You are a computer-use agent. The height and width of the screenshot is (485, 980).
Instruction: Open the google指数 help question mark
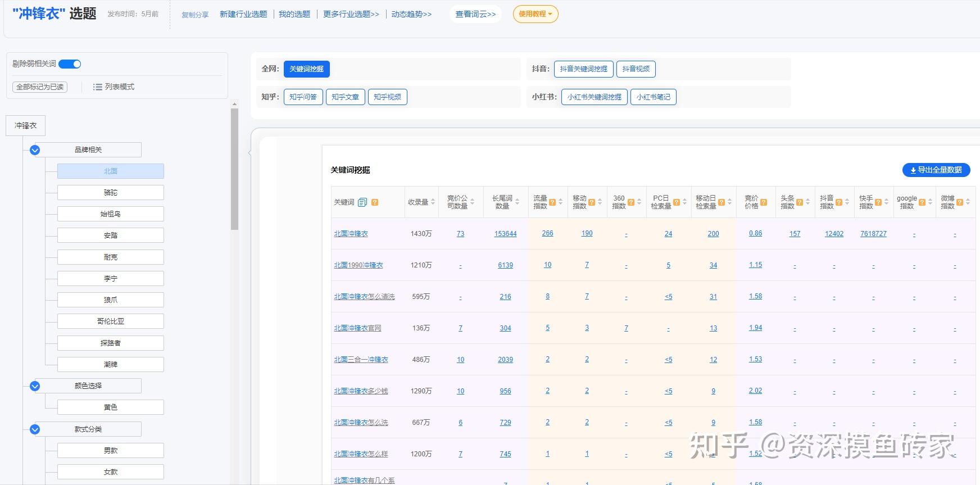click(922, 202)
